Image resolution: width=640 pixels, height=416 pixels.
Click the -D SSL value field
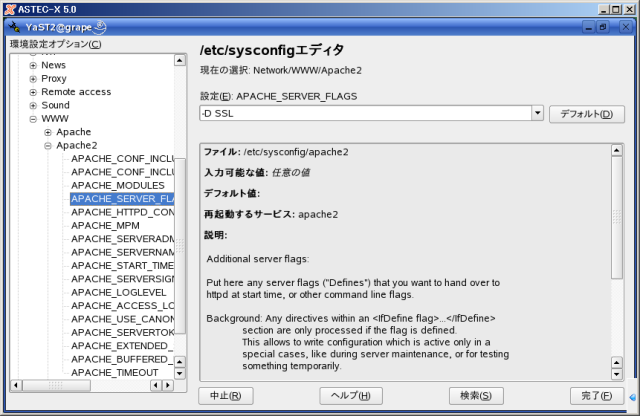point(364,113)
